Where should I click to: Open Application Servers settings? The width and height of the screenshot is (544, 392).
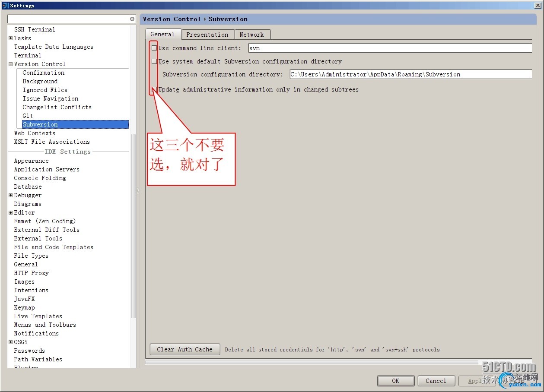click(x=47, y=169)
